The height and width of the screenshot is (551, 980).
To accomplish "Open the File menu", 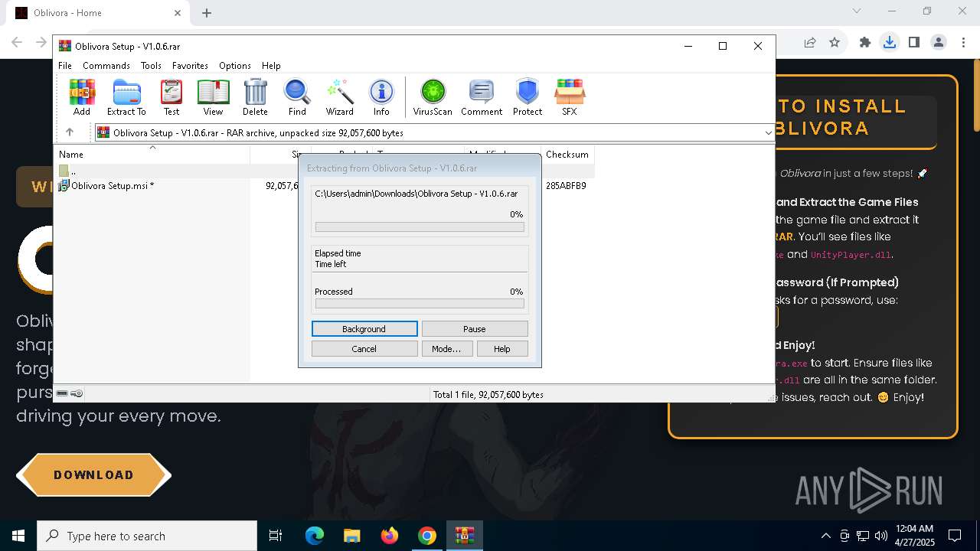I will pyautogui.click(x=65, y=66).
